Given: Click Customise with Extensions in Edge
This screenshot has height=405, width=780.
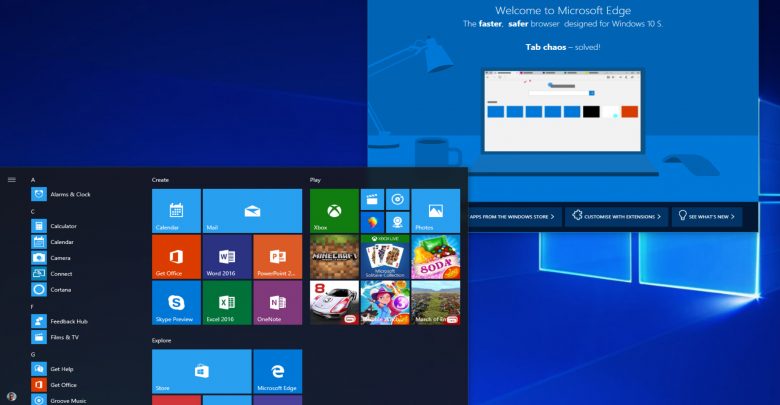Looking at the screenshot, I should tap(616, 216).
